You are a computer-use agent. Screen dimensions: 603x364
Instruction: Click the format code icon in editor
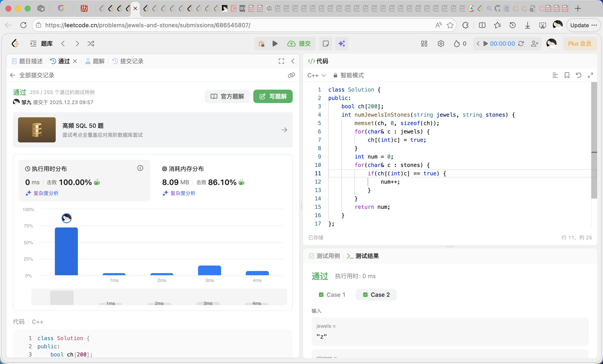click(555, 75)
